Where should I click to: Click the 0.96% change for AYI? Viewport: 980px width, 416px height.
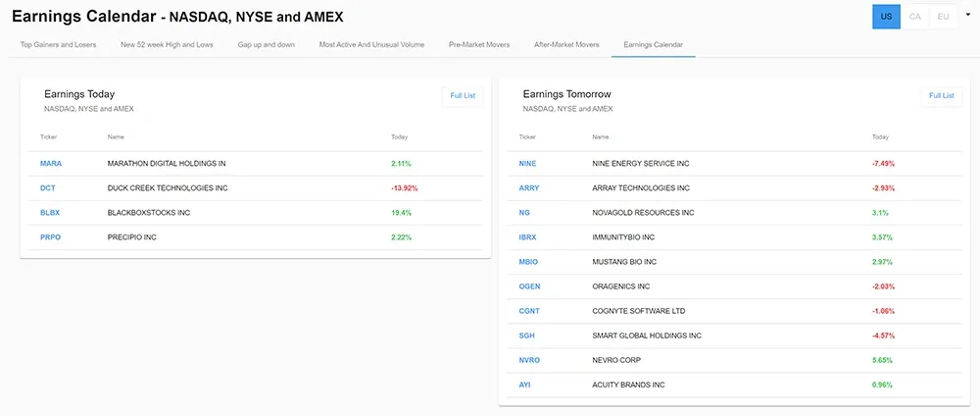[x=883, y=385]
